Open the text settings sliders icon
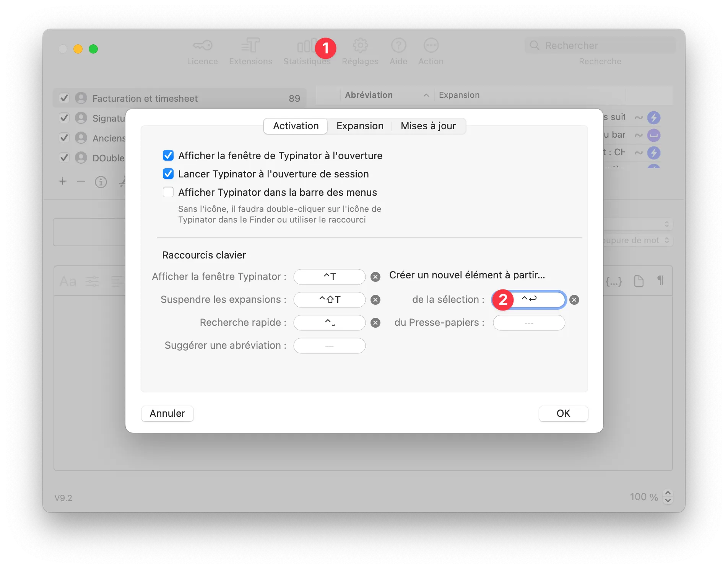 (x=92, y=281)
